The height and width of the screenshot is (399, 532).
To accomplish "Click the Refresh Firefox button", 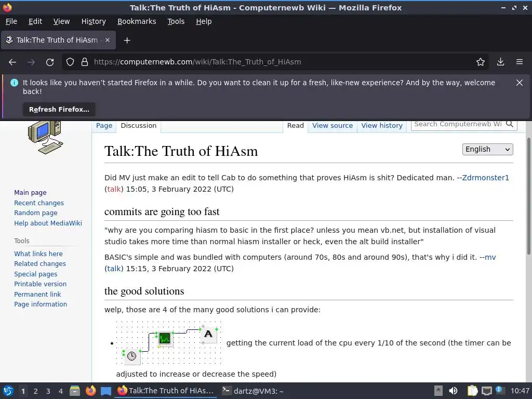I will [59, 109].
